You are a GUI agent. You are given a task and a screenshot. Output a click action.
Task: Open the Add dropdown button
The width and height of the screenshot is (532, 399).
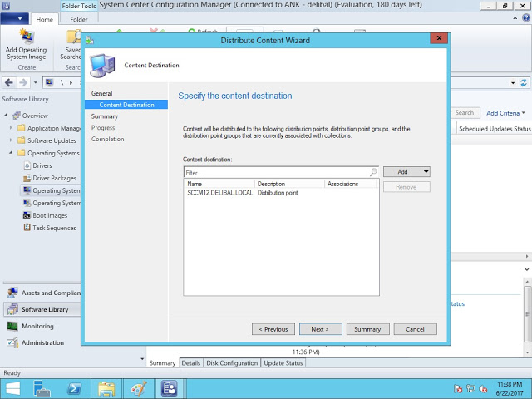coord(406,171)
